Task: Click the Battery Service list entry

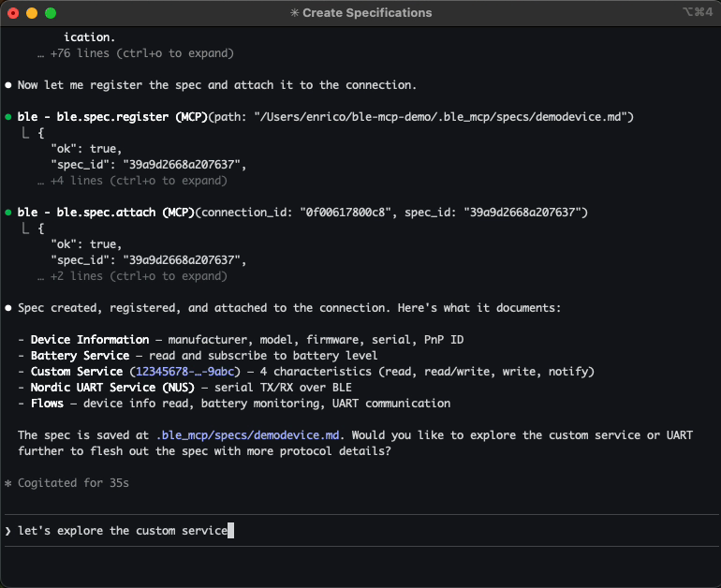Action: pos(80,356)
